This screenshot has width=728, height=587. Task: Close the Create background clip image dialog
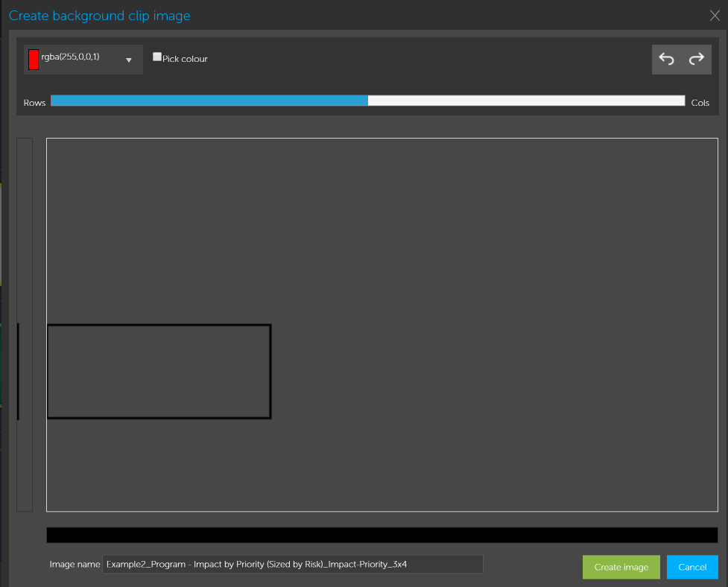pyautogui.click(x=715, y=16)
